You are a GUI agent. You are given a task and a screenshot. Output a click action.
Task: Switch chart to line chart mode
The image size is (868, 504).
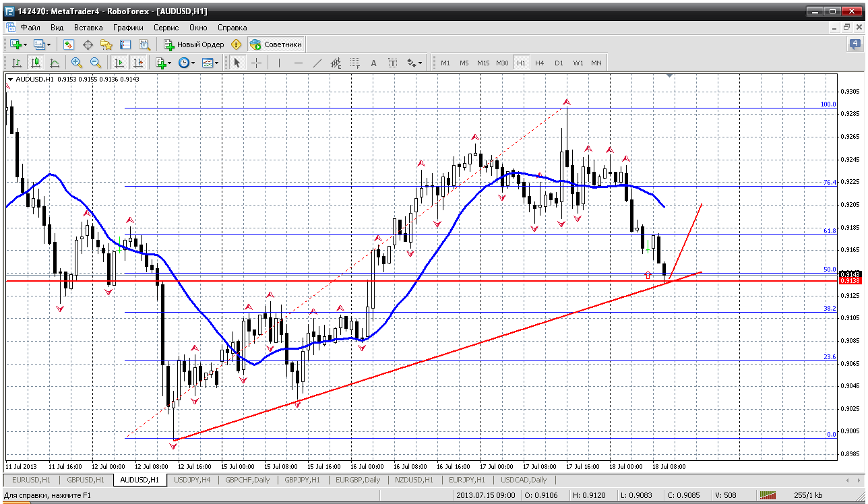pyautogui.click(x=55, y=63)
